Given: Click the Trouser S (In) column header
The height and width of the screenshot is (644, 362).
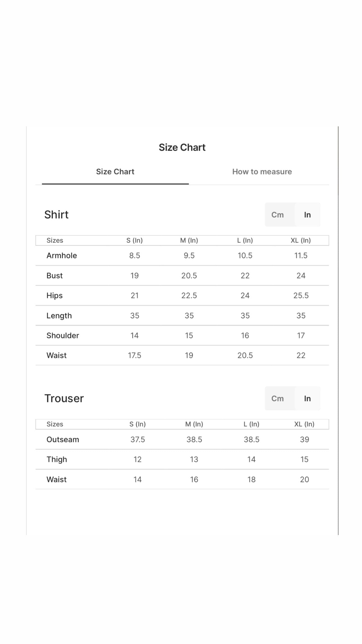Looking at the screenshot, I should pos(138,424).
